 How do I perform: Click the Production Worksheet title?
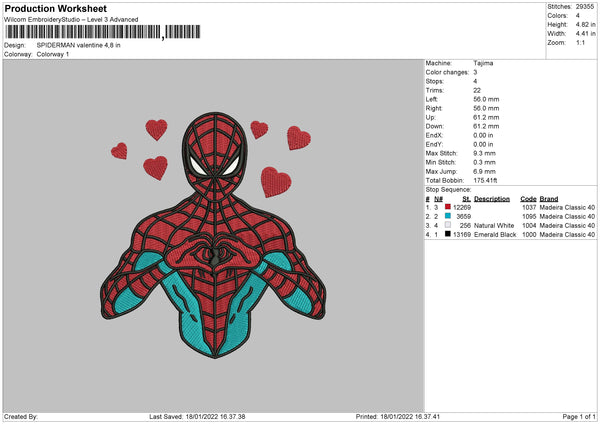point(54,8)
